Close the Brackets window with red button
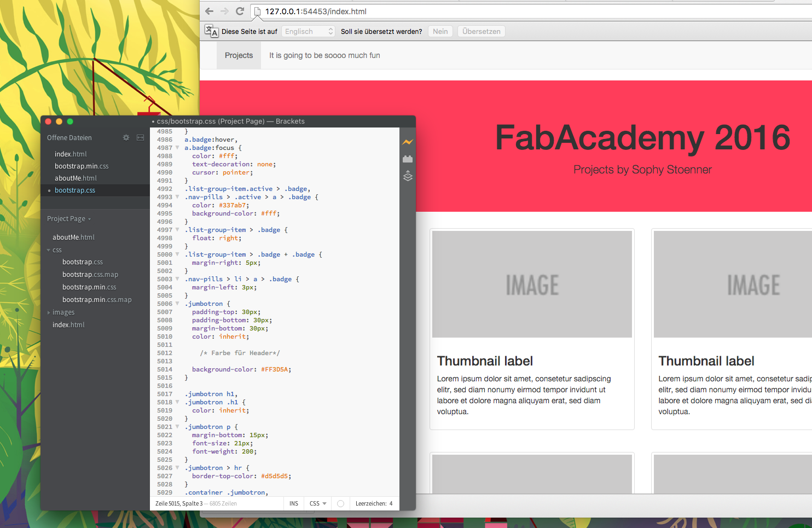Image resolution: width=812 pixels, height=528 pixels. [48, 121]
